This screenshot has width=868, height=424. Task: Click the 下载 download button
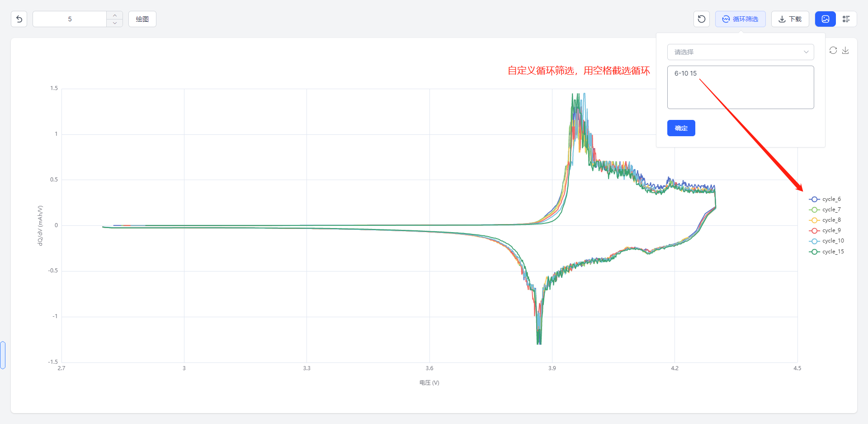tap(790, 19)
